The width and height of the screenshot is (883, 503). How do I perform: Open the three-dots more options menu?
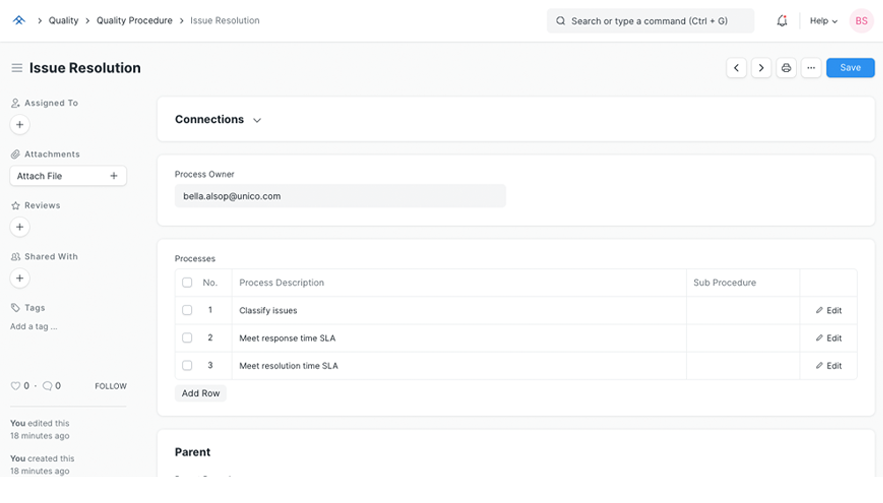(x=811, y=68)
